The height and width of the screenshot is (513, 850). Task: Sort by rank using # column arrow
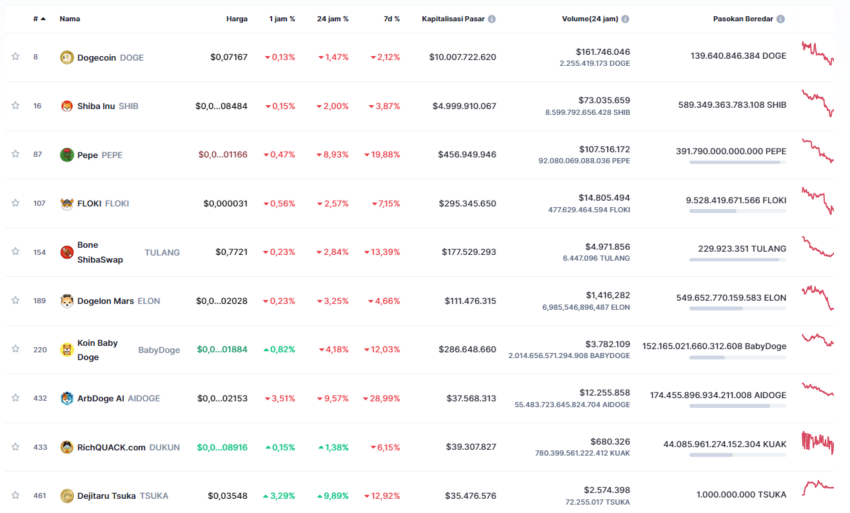[x=43, y=19]
